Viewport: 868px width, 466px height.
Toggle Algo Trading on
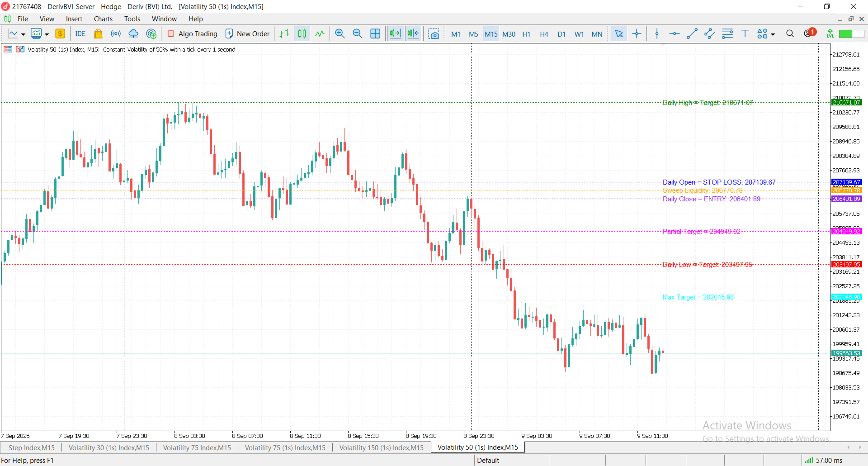click(193, 34)
